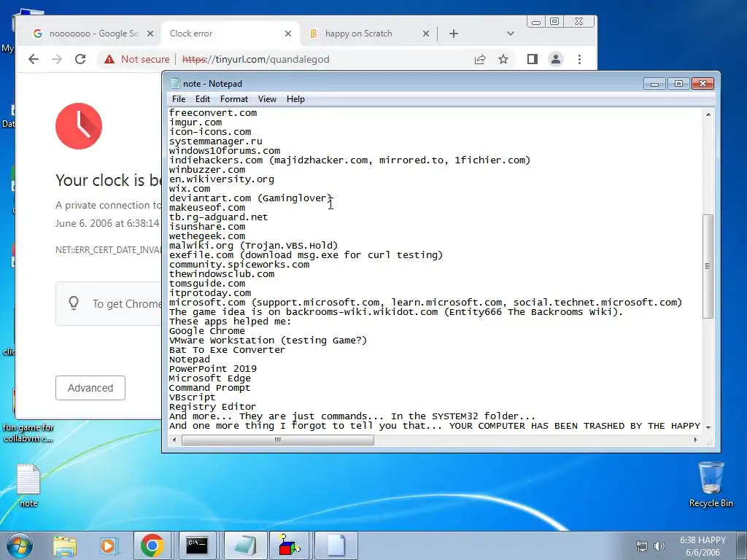Share this page from the address bar
The width and height of the screenshot is (747, 560).
(x=480, y=59)
